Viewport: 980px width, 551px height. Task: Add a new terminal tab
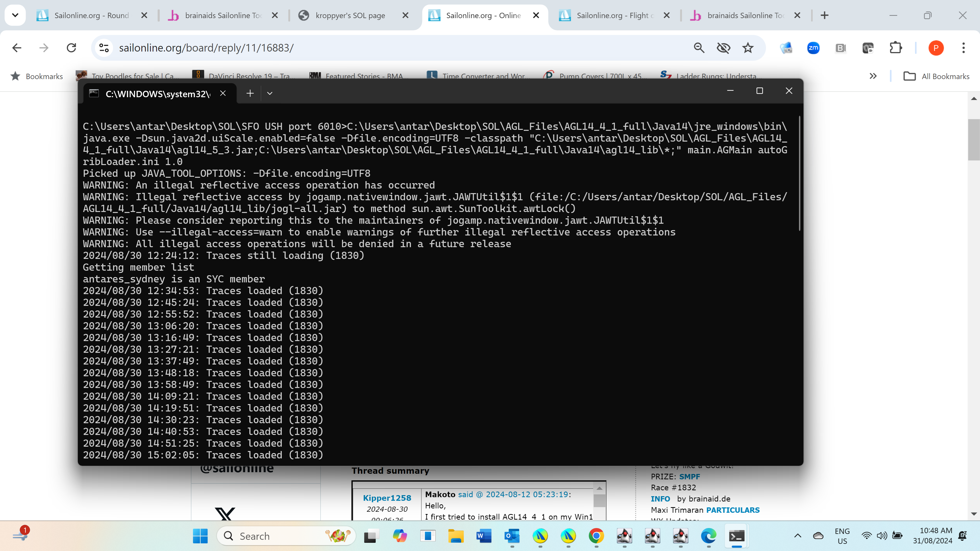(x=250, y=93)
